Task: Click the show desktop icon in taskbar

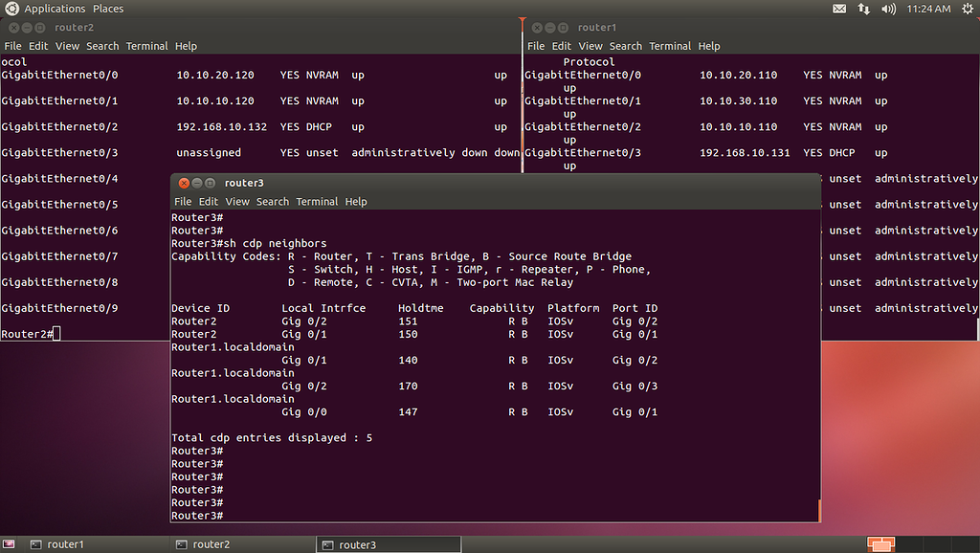Action: [9, 544]
